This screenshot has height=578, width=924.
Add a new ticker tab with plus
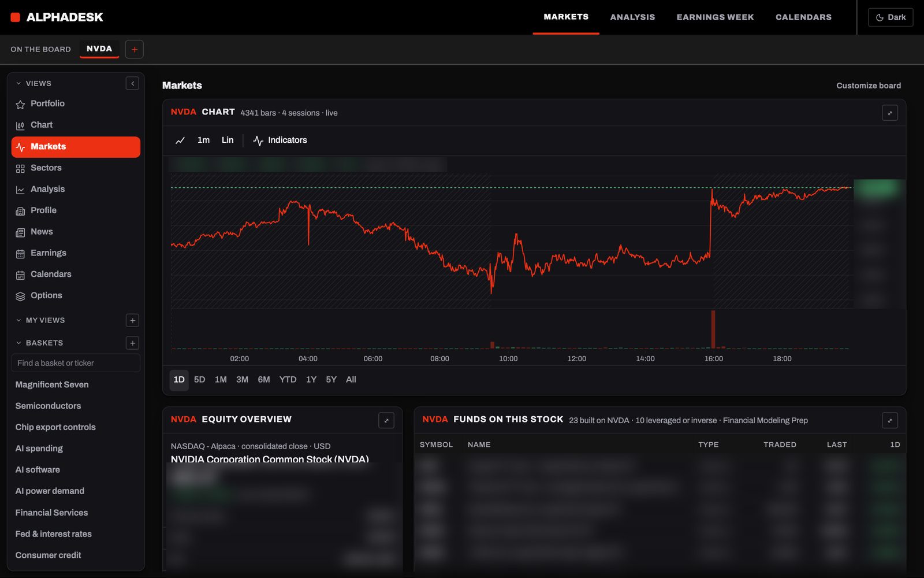tap(135, 49)
